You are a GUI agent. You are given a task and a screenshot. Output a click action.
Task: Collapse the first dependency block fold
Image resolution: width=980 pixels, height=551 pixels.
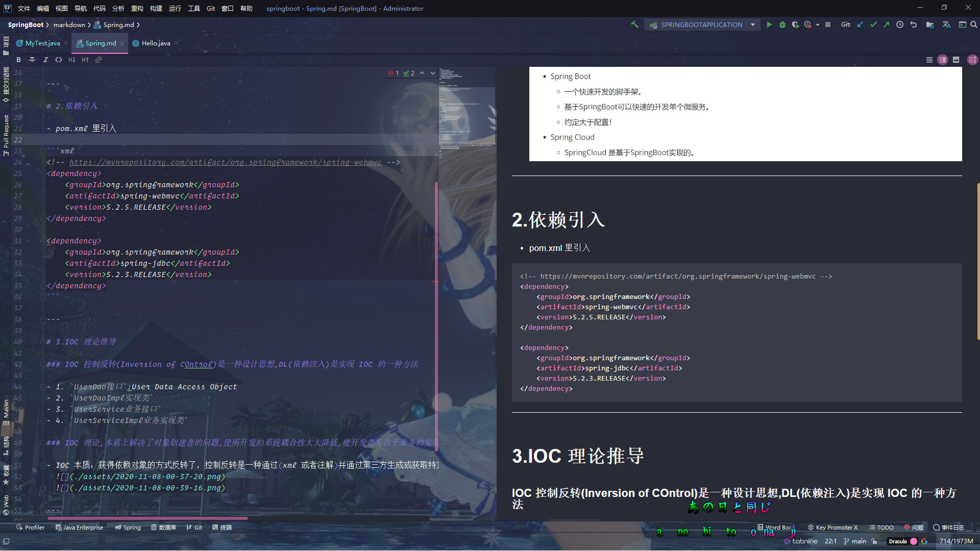43,173
